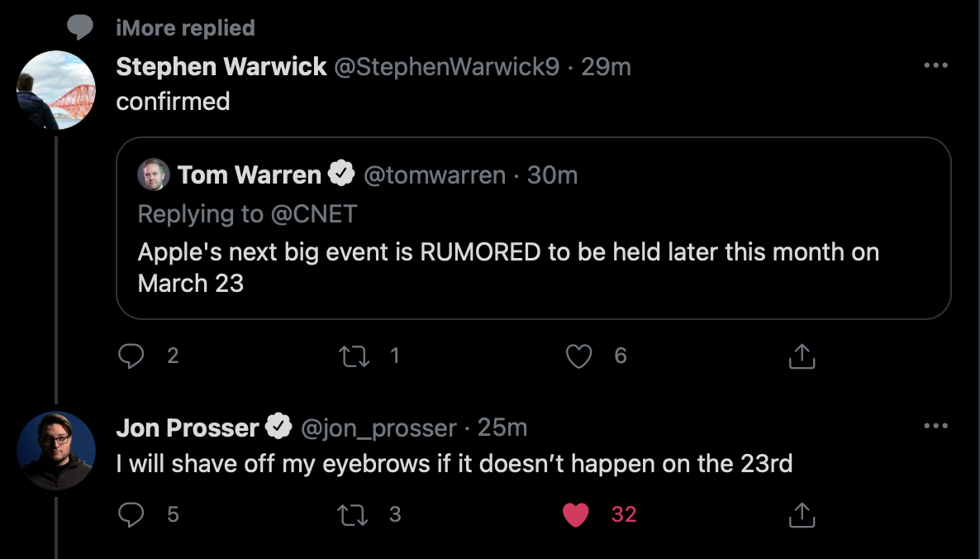The height and width of the screenshot is (559, 980).
Task: Click the Stephen Warwick display name
Action: 221,66
